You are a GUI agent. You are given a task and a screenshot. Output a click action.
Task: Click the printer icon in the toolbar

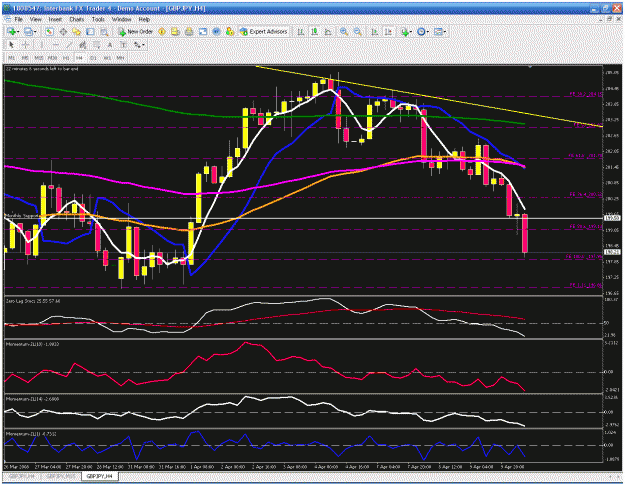pyautogui.click(x=189, y=31)
